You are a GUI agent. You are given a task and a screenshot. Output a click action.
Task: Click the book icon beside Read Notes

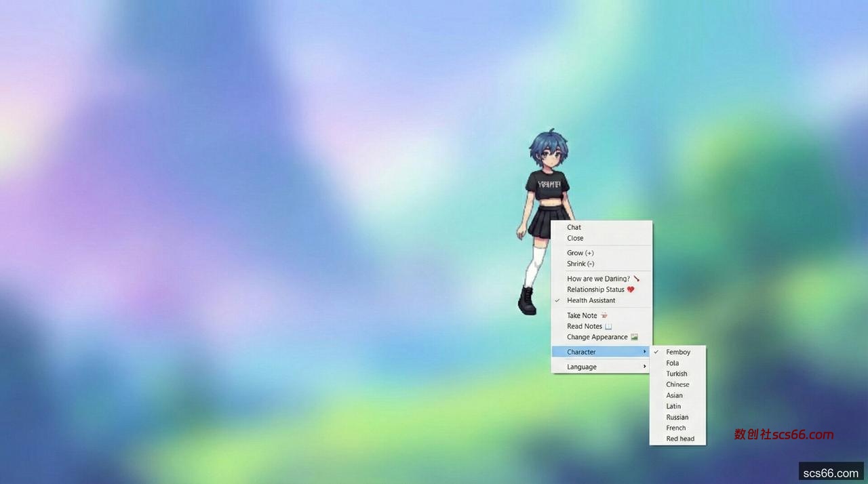(x=608, y=326)
